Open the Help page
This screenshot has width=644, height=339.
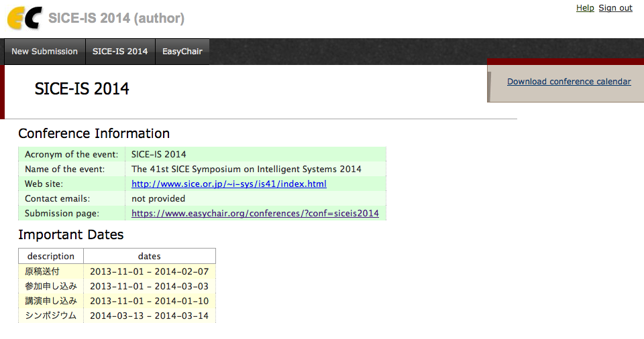585,8
